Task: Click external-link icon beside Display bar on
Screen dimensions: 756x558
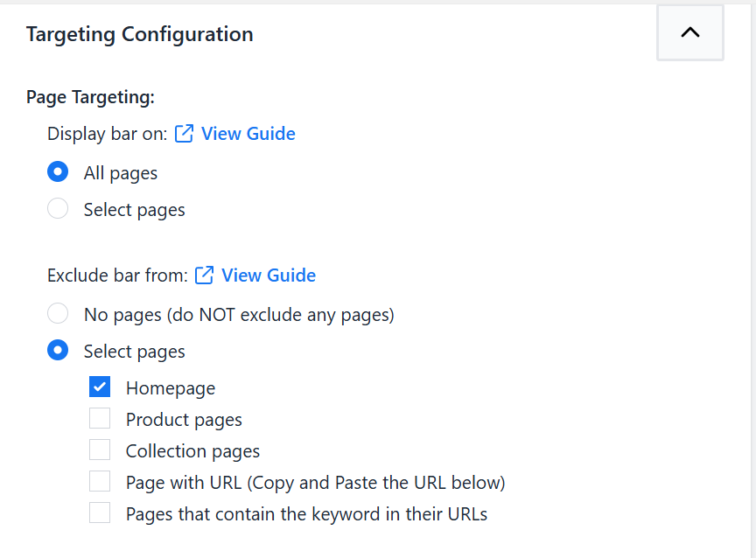Action: click(184, 134)
